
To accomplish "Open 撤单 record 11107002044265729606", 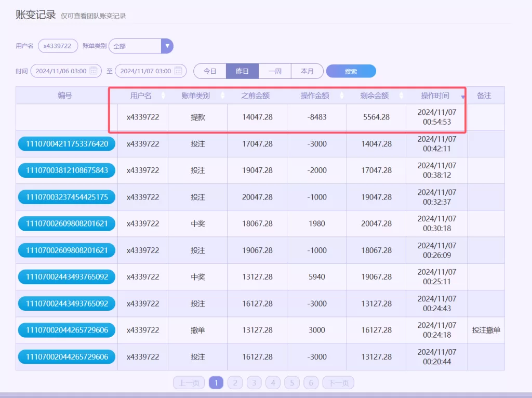I will (x=66, y=330).
